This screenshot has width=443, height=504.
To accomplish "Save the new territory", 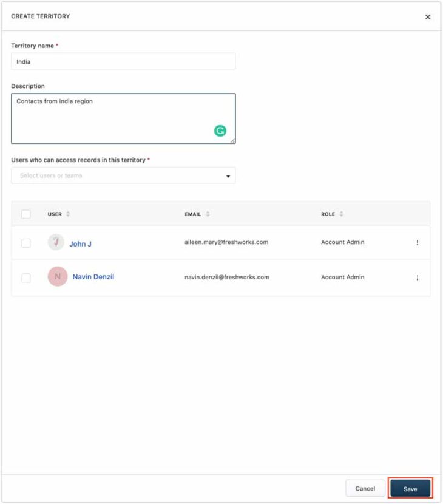I will click(410, 489).
